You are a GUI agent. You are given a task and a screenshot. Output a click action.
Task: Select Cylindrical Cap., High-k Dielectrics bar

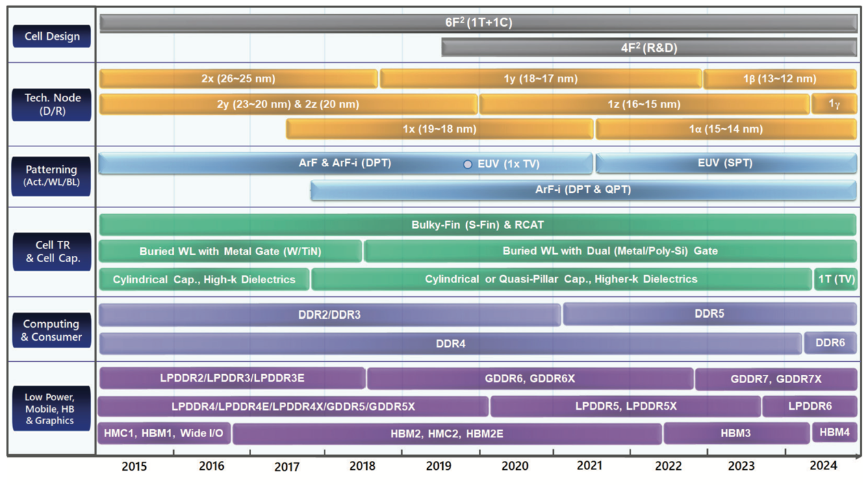pyautogui.click(x=204, y=279)
